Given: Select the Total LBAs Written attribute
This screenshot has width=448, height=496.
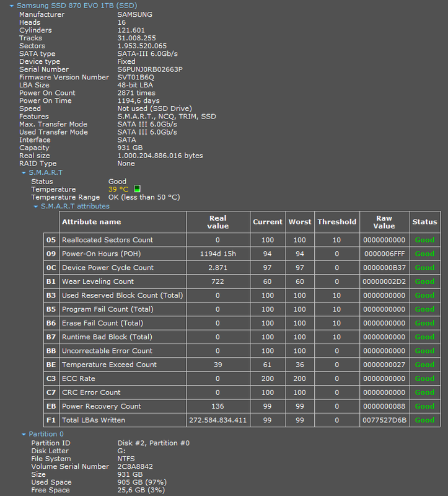Looking at the screenshot, I should pos(94,420).
